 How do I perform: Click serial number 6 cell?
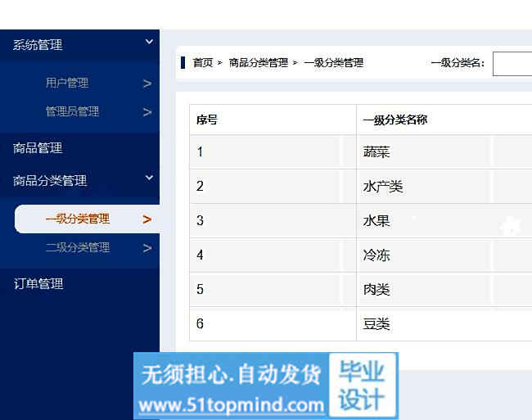[x=273, y=324]
